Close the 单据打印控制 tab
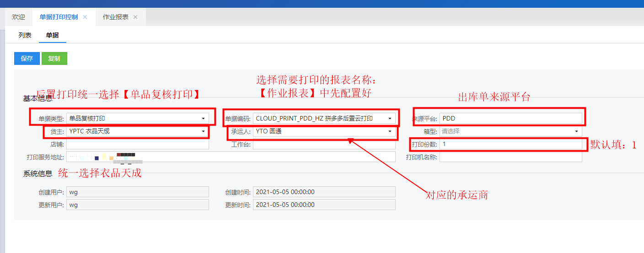This screenshot has width=644, height=253. (x=85, y=17)
